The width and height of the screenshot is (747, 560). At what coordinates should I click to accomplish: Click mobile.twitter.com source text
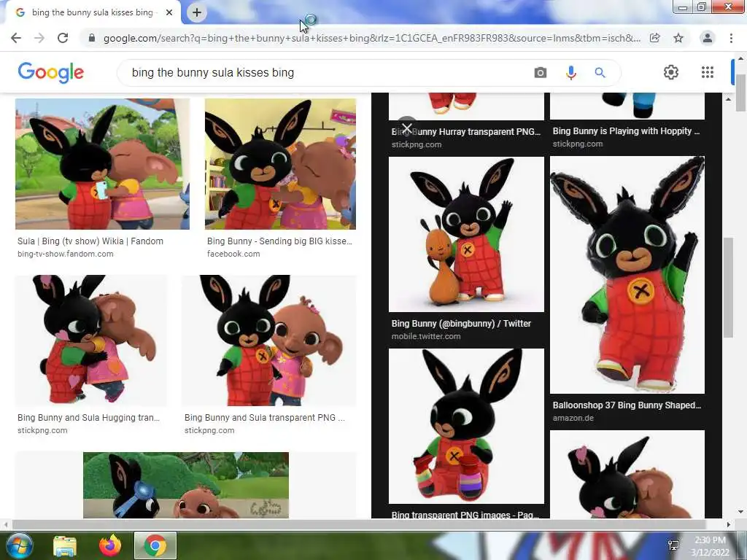(x=426, y=336)
